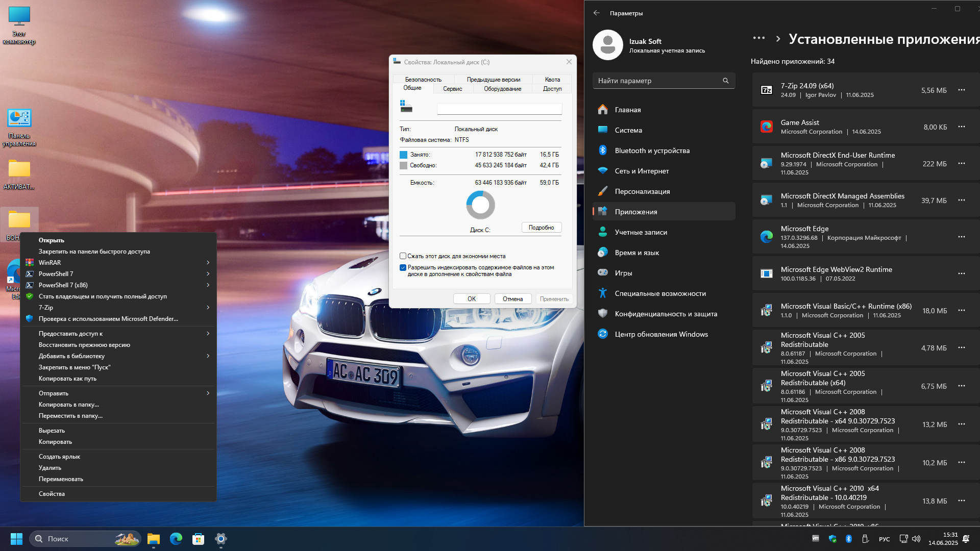Open Этот компьютер desktop icon
Viewport: 980px width, 551px height.
click(x=19, y=26)
